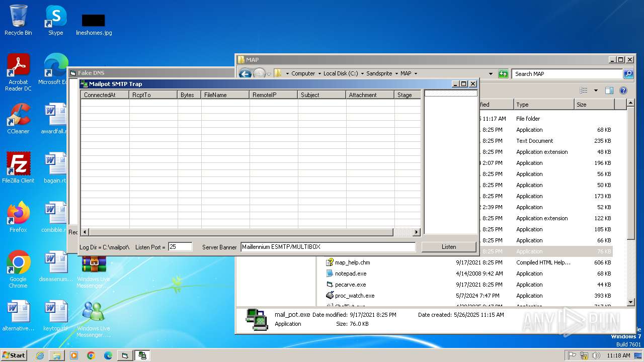Click left arrow of Mailpot horizontal scrollbar
Viewport: 644px width, 362px height.
[x=85, y=232]
